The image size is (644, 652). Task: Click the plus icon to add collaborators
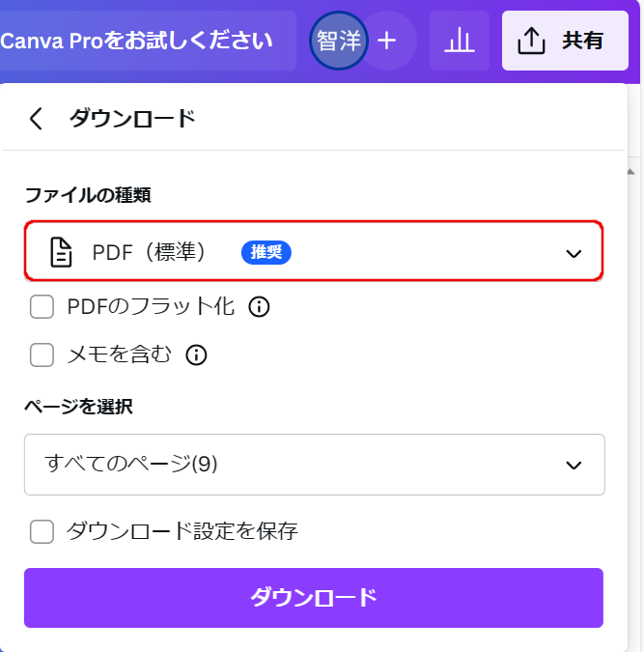386,41
